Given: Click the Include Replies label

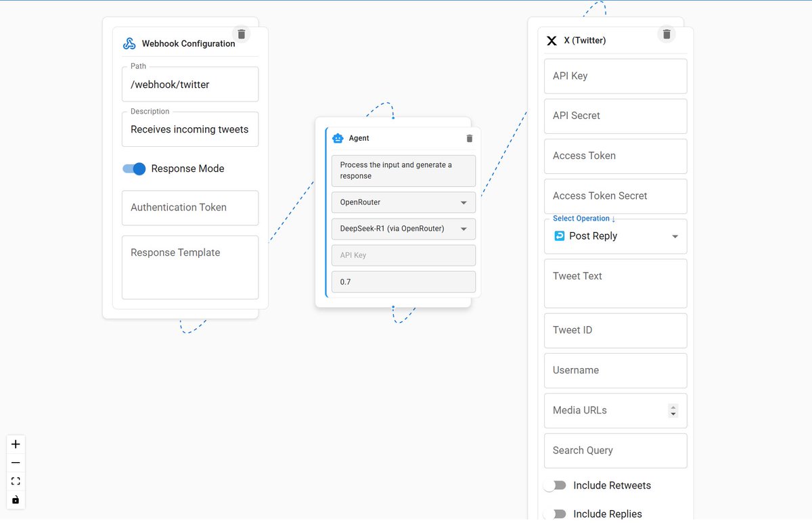Looking at the screenshot, I should (x=608, y=514).
